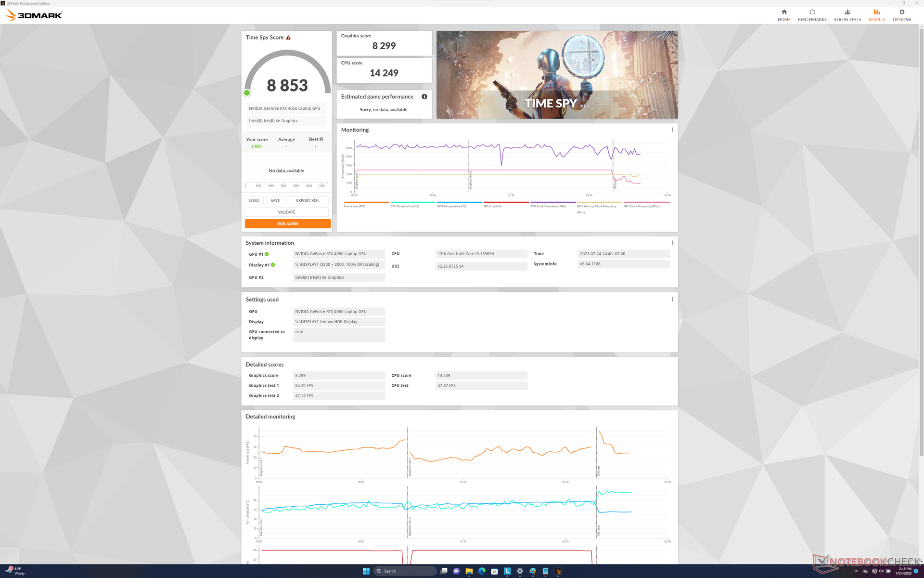Click the VALIDATE button
Viewport: 924px width, 578px height.
click(x=286, y=212)
